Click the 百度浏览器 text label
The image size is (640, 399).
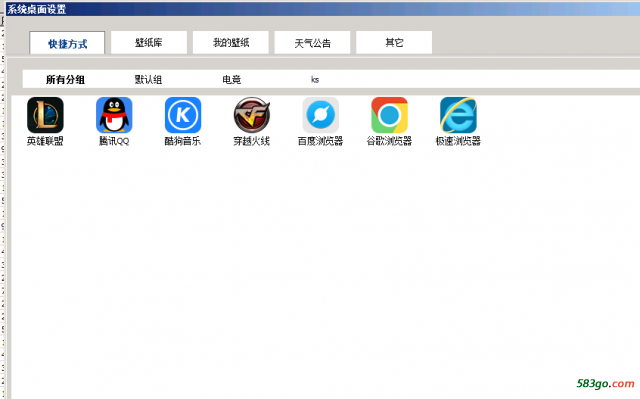coord(320,141)
